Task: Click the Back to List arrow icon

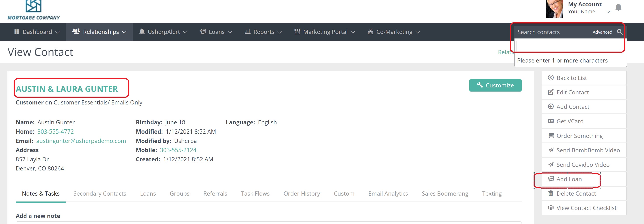Action: tap(551, 78)
